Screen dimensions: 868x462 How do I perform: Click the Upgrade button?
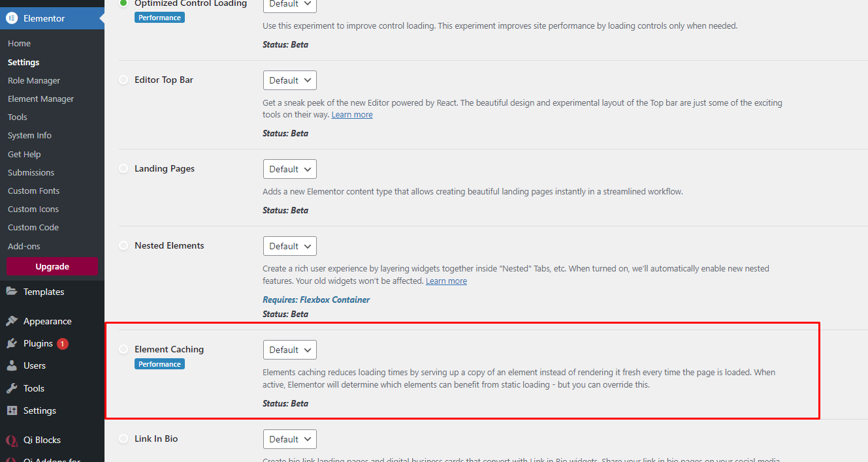coord(52,266)
